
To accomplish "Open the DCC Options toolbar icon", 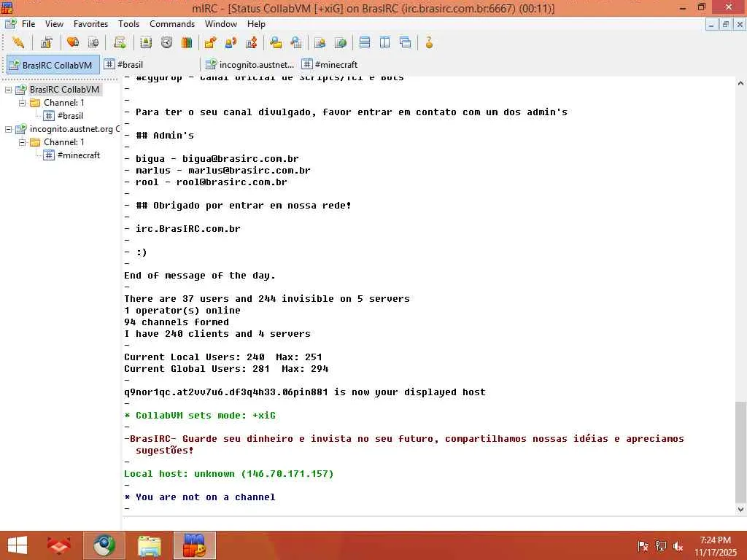I will coord(252,42).
